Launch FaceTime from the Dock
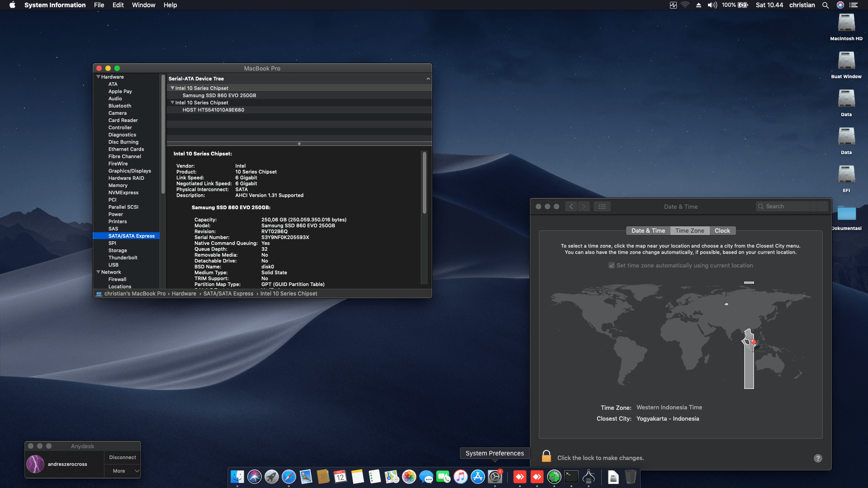This screenshot has height=488, width=868. pos(443,478)
